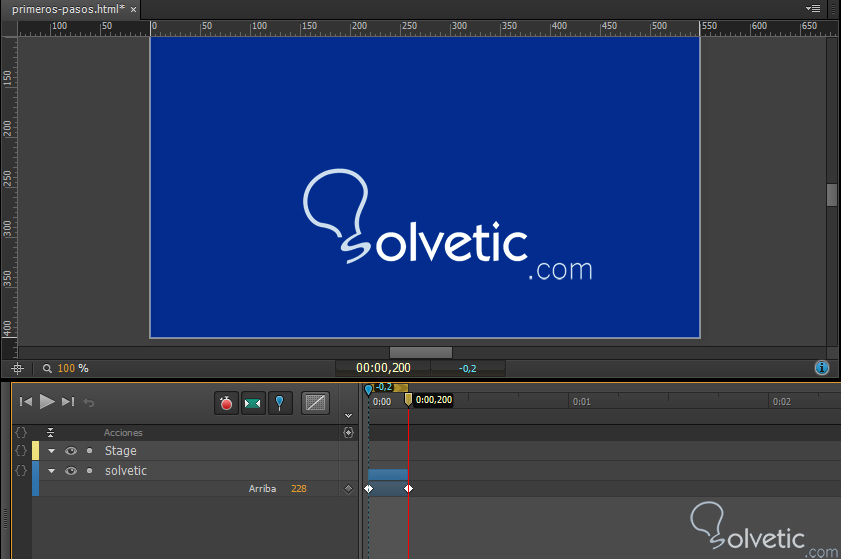Click the collapse-all-layers icon beside Acciones
Viewport: 841px width, 559px height.
50,432
